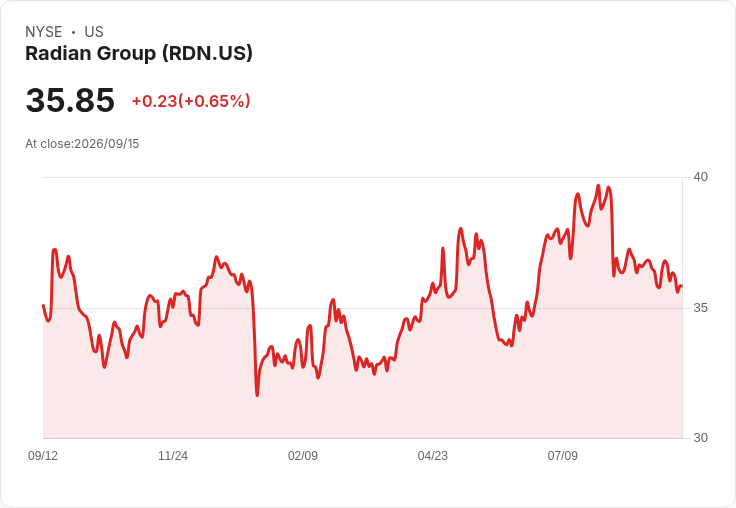Click the +0.23(+0.65%) price change
This screenshot has width=736, height=508.
(191, 101)
